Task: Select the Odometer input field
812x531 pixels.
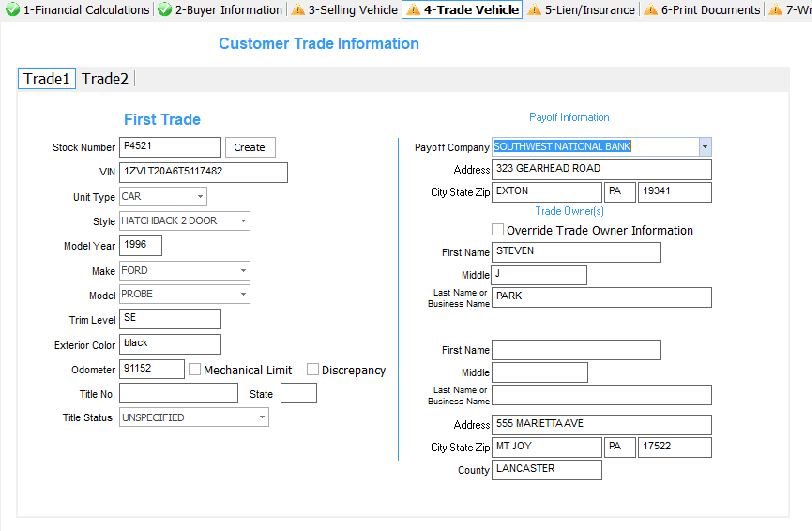Action: pos(152,369)
